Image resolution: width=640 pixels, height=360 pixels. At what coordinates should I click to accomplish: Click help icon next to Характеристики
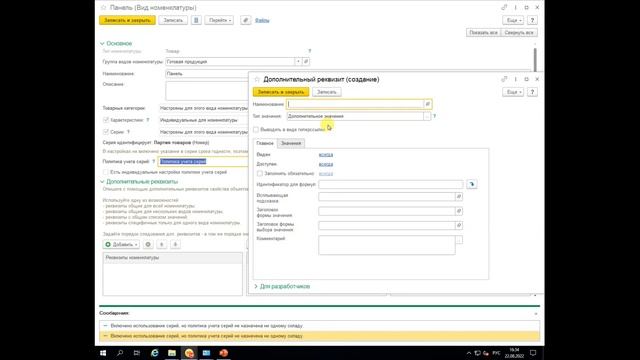point(148,120)
